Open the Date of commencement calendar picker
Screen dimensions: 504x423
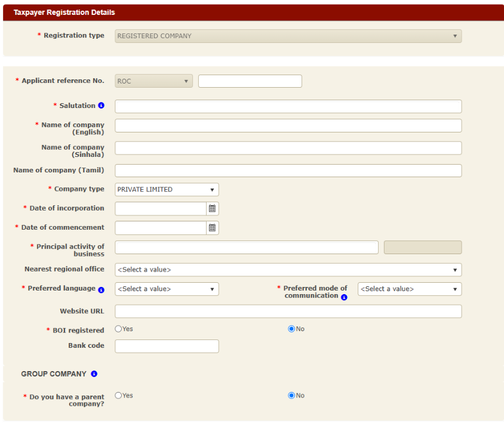pos(212,228)
